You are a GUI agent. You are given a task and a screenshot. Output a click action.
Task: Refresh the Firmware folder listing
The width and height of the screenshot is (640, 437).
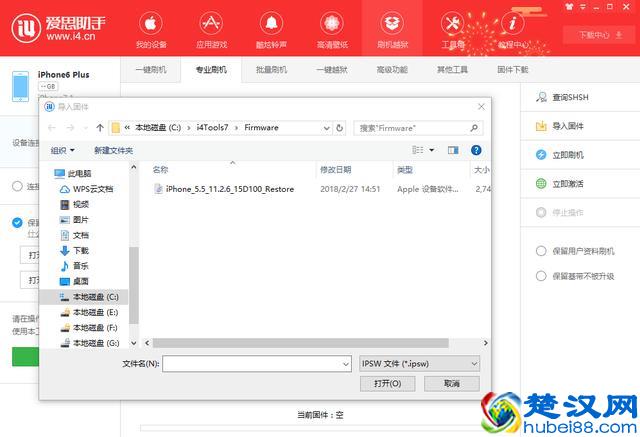point(340,128)
